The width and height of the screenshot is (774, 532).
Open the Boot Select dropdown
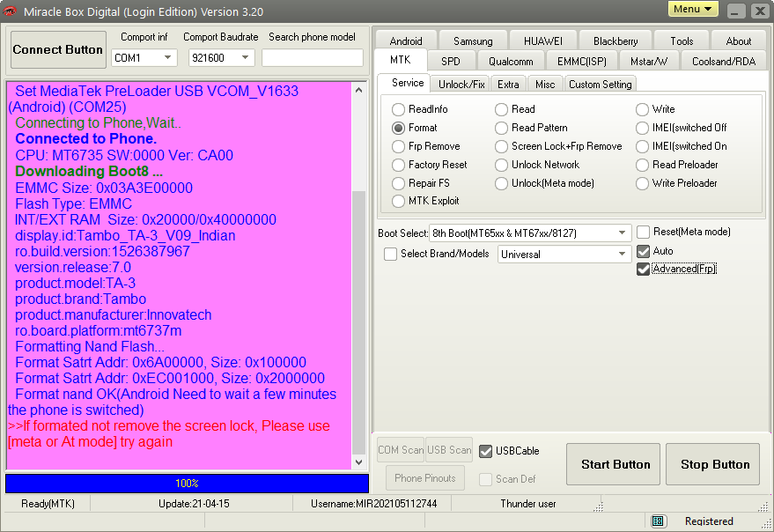[x=530, y=233]
